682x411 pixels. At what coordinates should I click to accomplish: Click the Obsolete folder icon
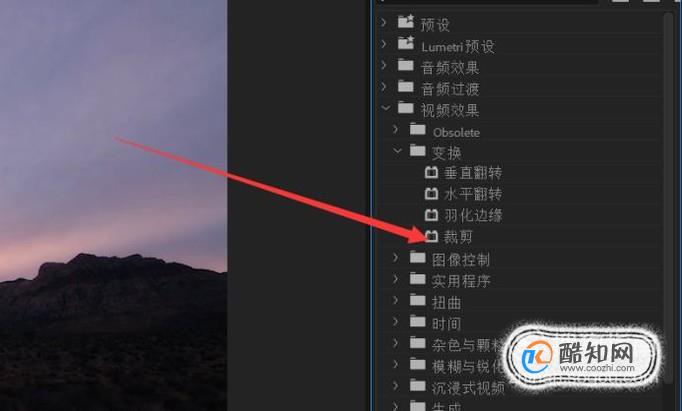point(418,129)
